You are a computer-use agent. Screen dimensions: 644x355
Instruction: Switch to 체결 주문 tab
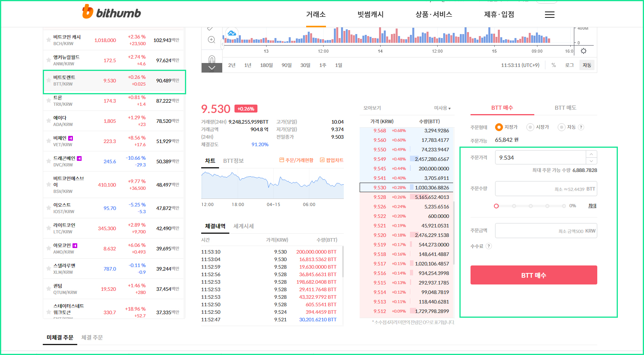[92, 338]
